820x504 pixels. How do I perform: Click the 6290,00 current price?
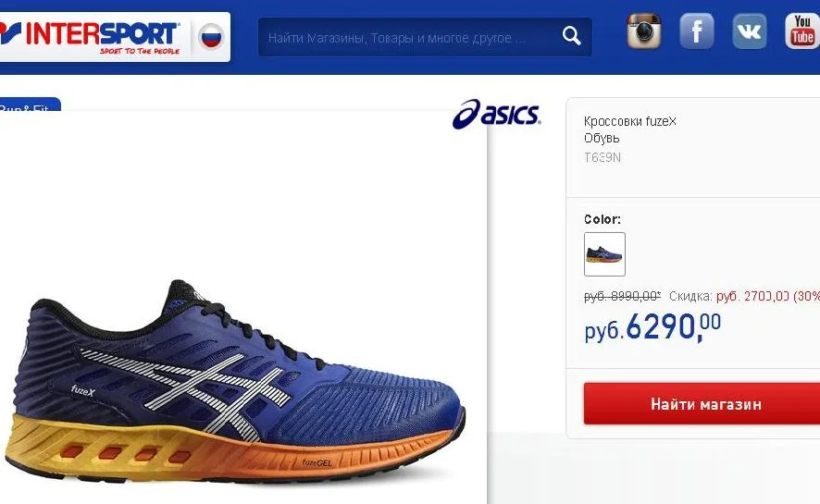[652, 327]
